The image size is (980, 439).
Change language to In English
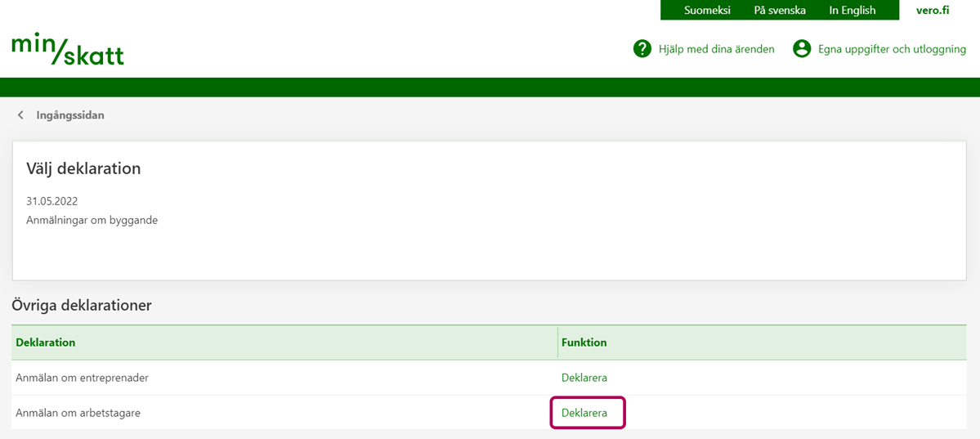852,11
